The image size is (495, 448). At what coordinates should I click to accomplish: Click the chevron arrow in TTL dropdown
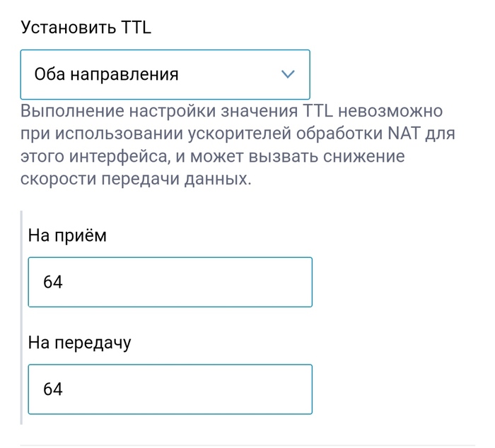pos(288,74)
